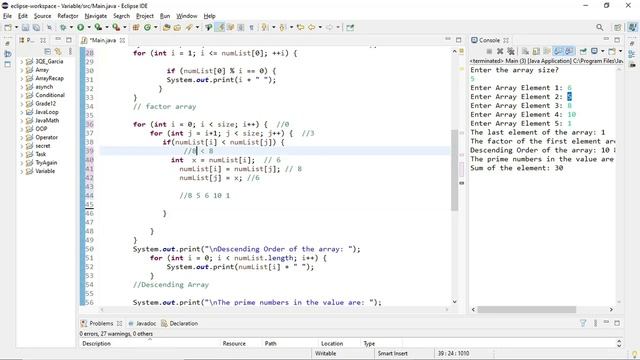Viewport: 640px width, 360px height.
Task: Open the New file dropdown arrow
Action: [x=16, y=27]
